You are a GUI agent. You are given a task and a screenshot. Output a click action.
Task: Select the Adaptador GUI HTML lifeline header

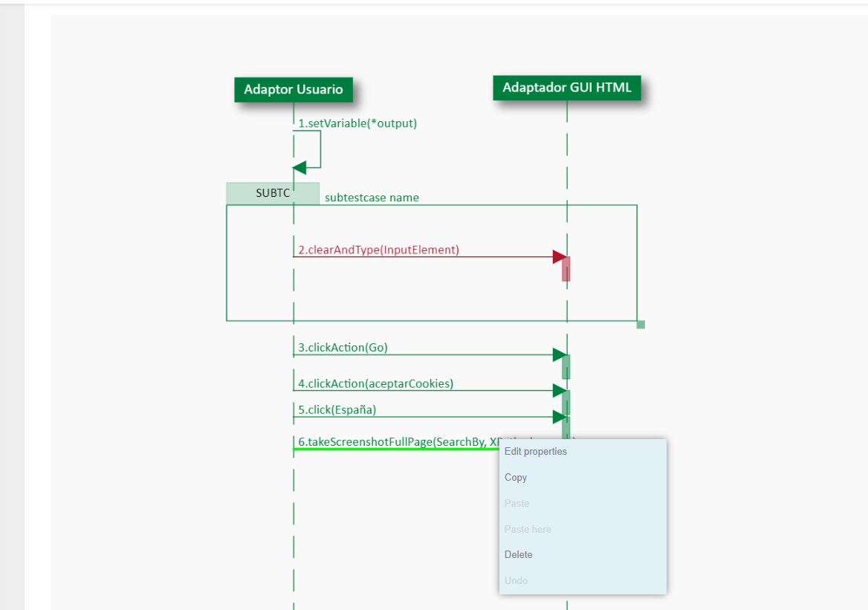pyautogui.click(x=567, y=88)
